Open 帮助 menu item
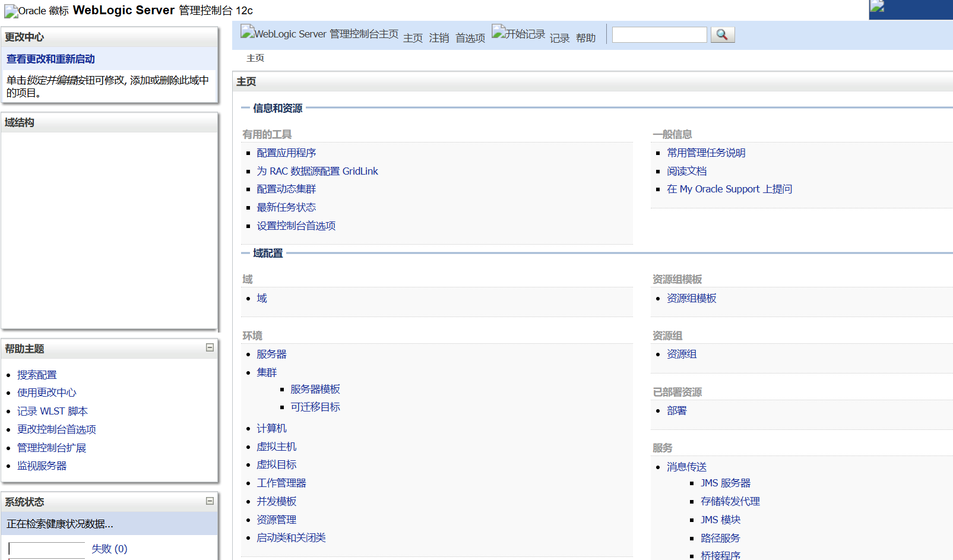 [585, 38]
